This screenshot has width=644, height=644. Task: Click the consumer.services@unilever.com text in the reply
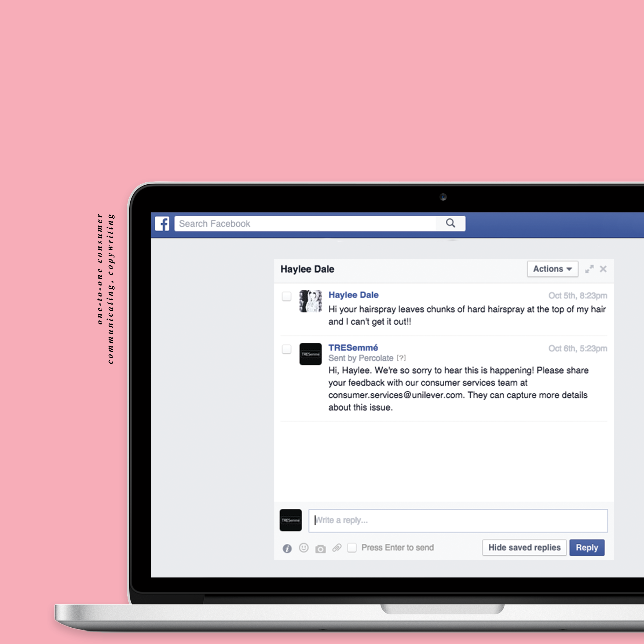click(396, 395)
